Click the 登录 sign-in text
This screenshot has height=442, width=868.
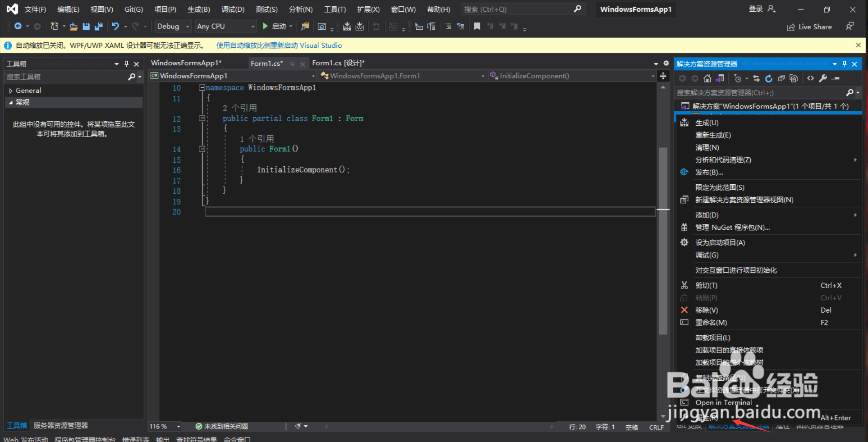[x=756, y=9]
